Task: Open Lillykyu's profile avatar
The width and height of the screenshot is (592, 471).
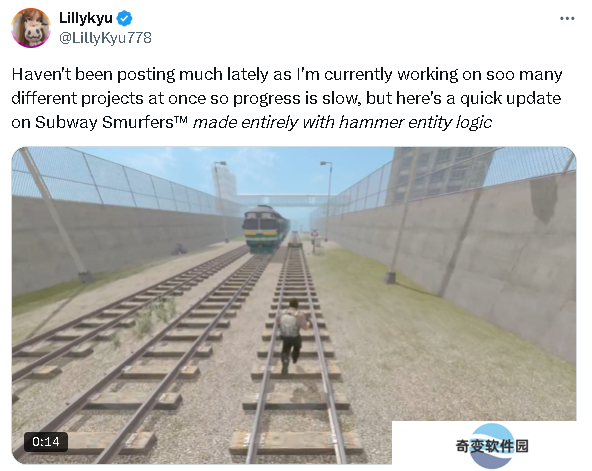Action: (31, 28)
